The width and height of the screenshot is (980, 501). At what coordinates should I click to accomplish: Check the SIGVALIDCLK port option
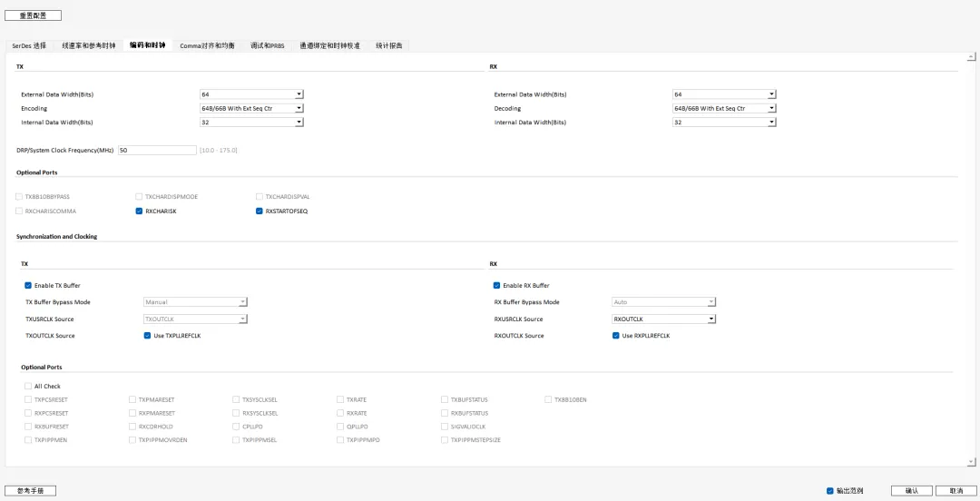point(445,427)
